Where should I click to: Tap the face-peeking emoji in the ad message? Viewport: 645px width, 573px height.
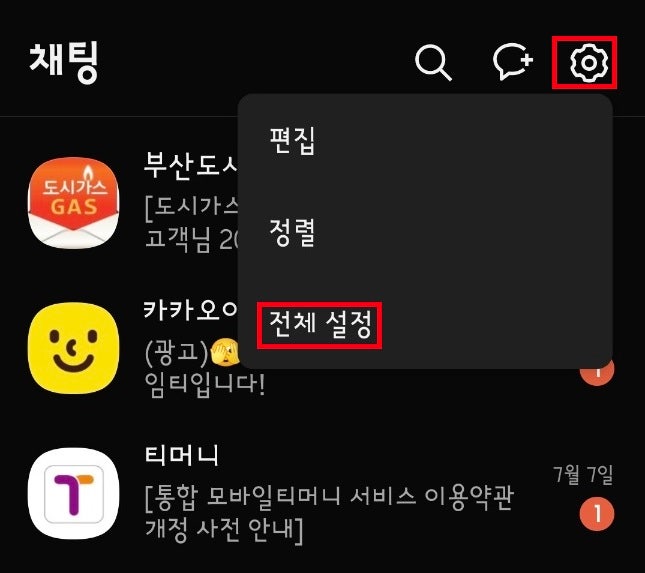225,353
